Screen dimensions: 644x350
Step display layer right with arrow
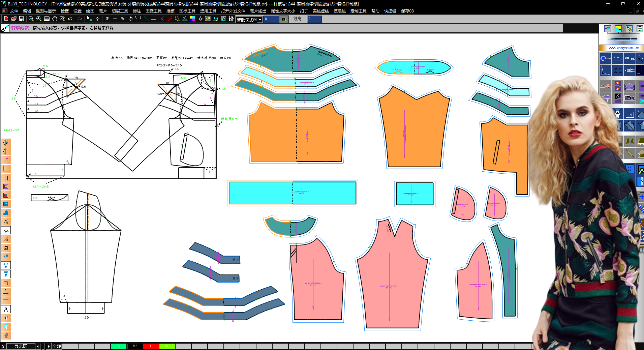click(x=49, y=346)
